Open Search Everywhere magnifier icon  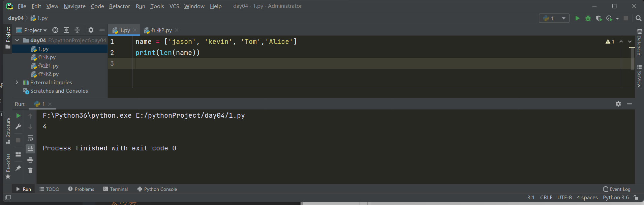(x=638, y=18)
